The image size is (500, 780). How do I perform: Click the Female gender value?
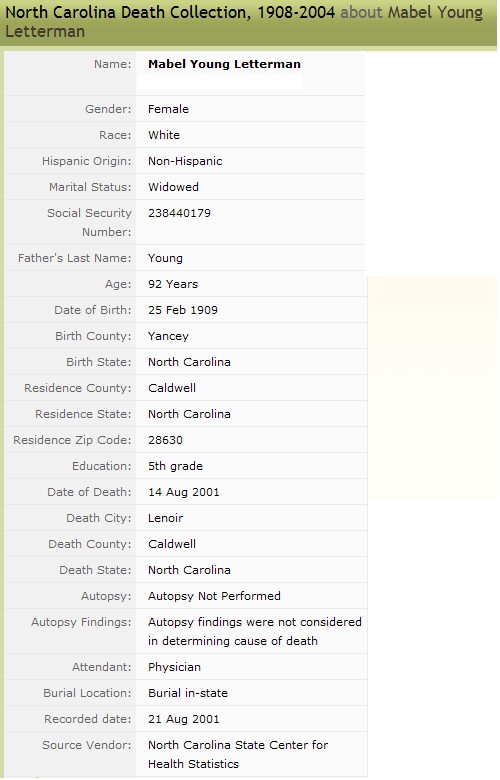pos(168,109)
